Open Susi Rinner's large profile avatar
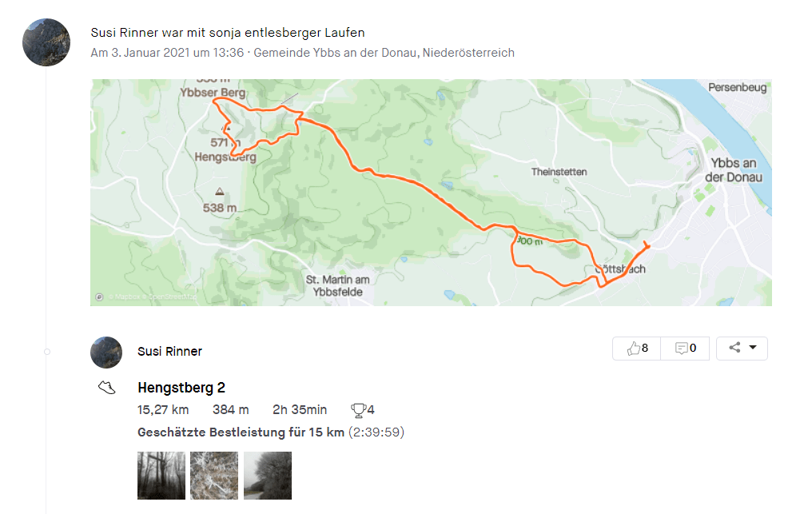 pyautogui.click(x=46, y=42)
